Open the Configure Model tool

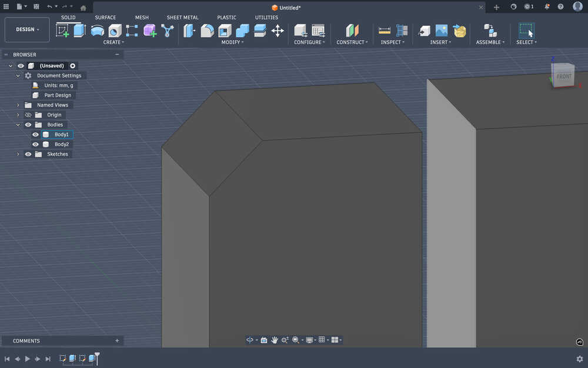(300, 31)
